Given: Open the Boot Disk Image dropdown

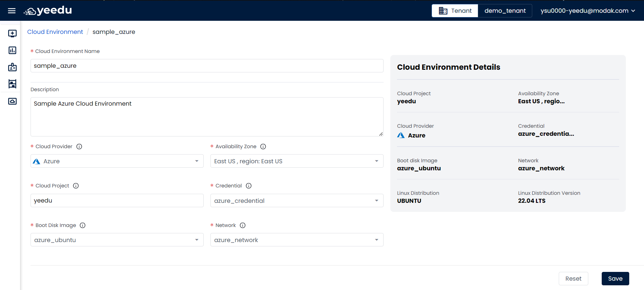Looking at the screenshot, I should [117, 240].
